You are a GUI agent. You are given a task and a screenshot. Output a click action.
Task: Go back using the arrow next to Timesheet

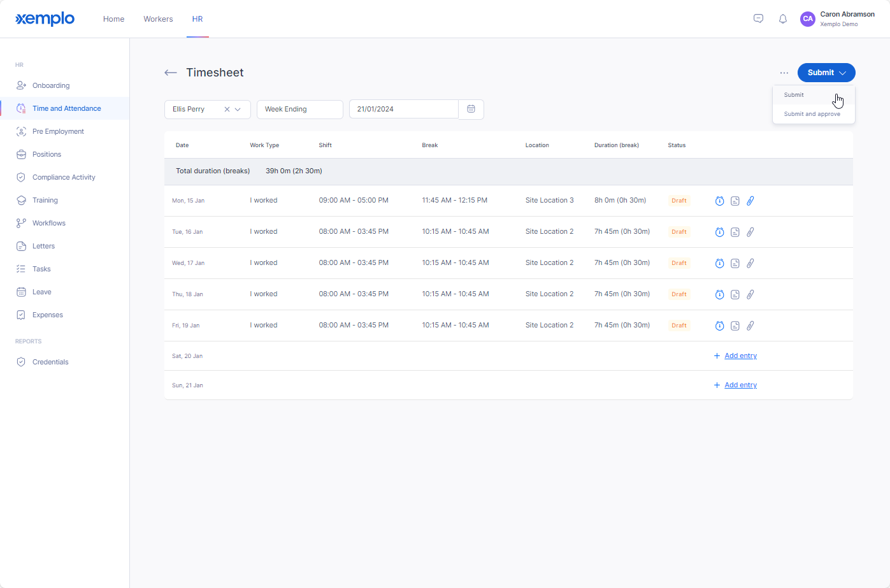[x=171, y=73]
